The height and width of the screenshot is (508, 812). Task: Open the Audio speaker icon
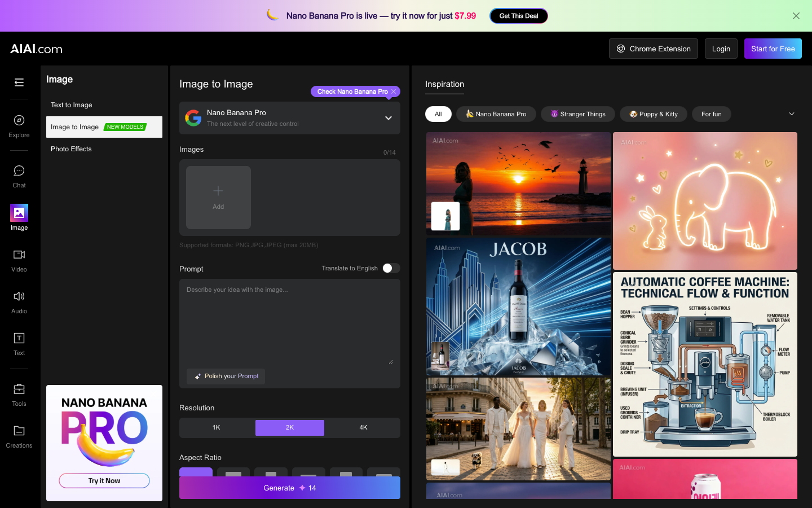(19, 296)
